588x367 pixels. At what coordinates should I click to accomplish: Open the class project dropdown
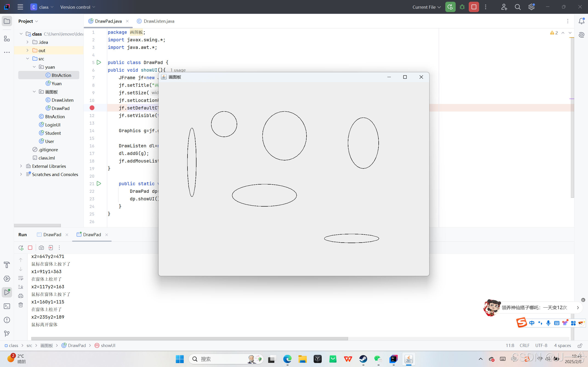coord(42,7)
